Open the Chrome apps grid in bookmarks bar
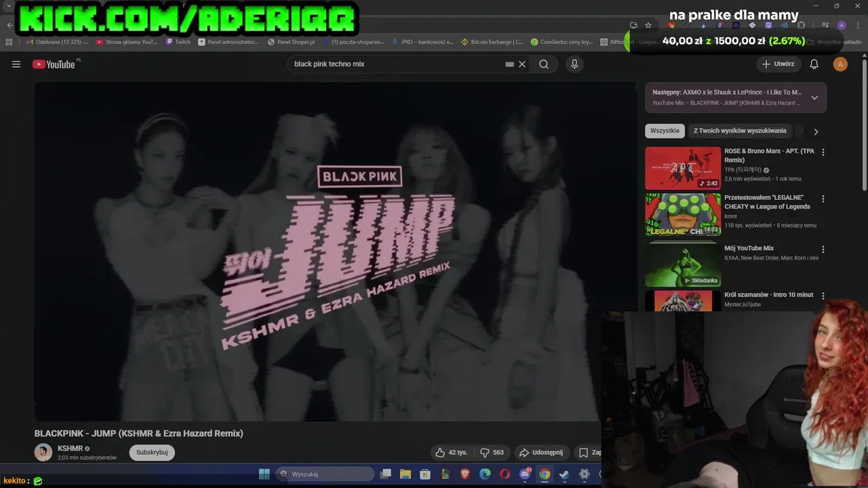868x488 pixels. pos(9,42)
